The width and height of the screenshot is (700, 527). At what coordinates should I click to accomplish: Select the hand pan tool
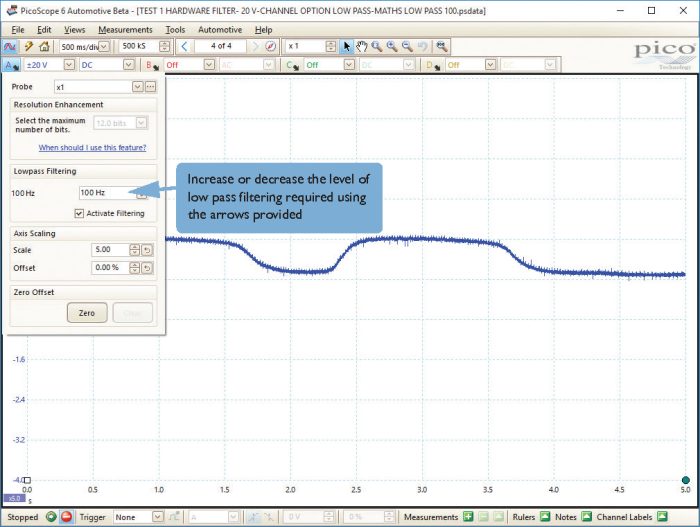pos(362,46)
